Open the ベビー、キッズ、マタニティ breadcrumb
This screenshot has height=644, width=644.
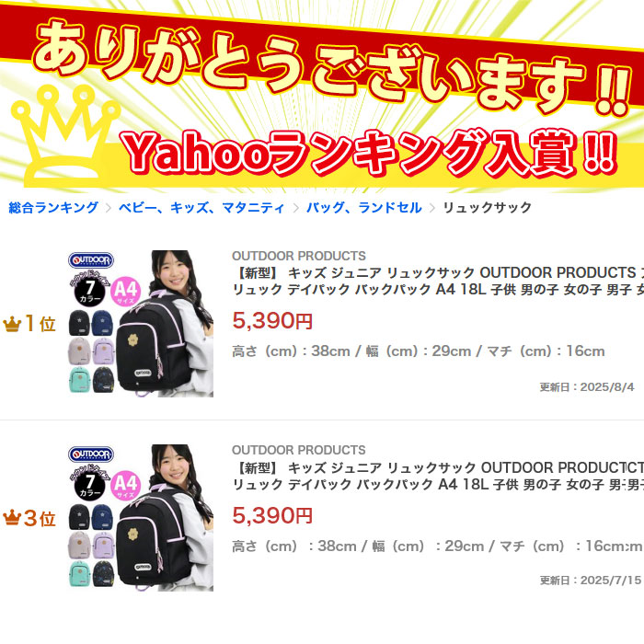(x=201, y=207)
